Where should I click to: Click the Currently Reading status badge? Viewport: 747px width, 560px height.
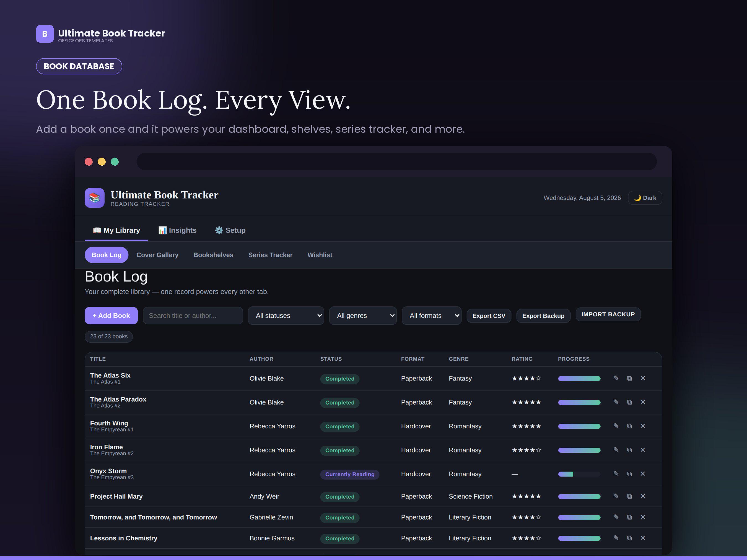coord(349,474)
